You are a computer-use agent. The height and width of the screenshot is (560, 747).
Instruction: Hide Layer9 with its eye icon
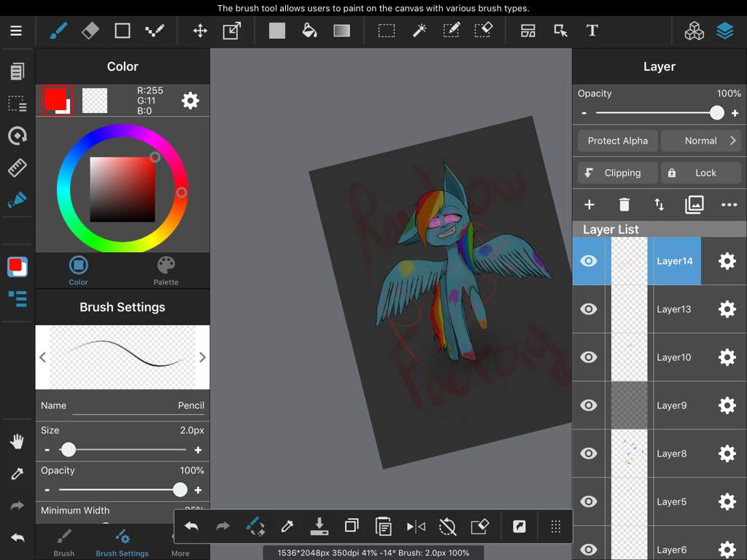click(x=589, y=405)
